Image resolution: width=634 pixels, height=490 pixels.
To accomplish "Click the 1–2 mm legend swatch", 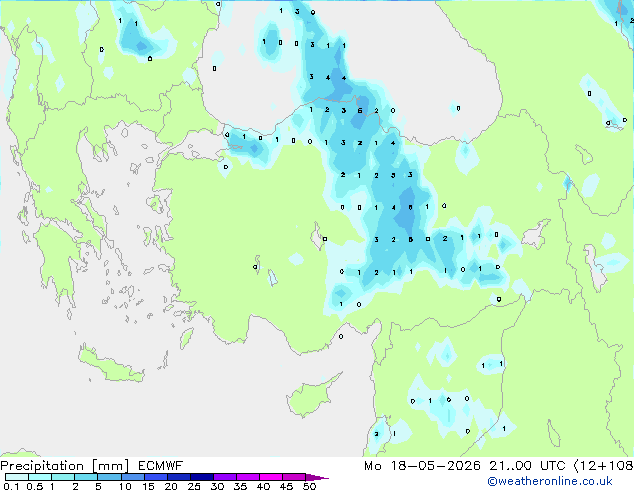I will pos(63,477).
